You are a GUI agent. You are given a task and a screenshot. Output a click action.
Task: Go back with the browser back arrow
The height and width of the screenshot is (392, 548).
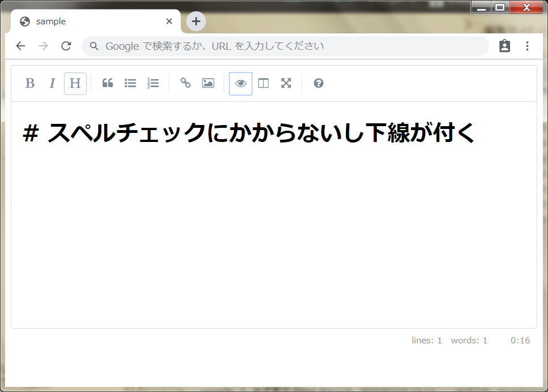coord(20,46)
